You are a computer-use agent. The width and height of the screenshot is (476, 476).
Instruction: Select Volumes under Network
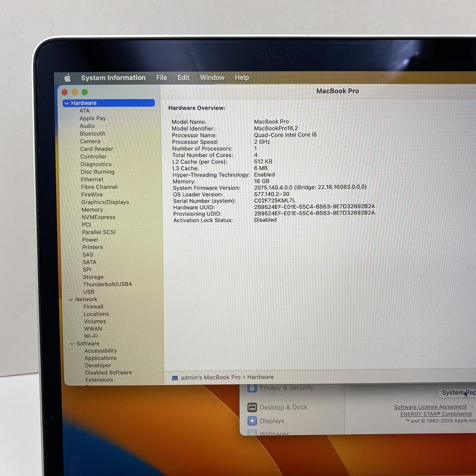tap(95, 321)
